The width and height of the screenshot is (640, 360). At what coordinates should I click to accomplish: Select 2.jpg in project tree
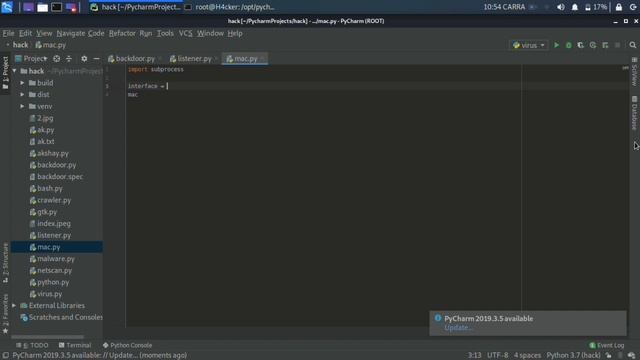[45, 118]
